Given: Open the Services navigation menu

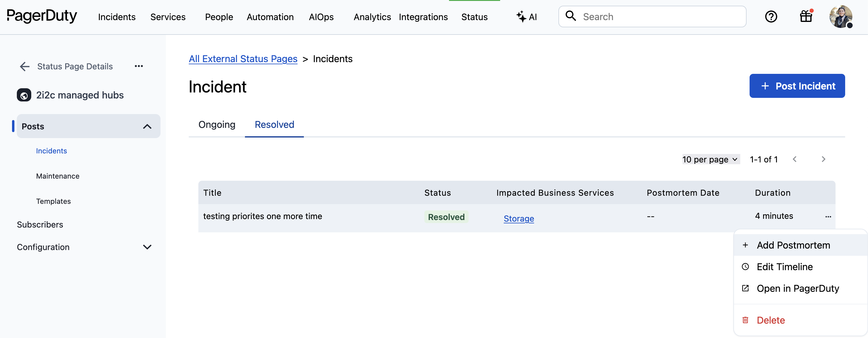Looking at the screenshot, I should coord(168,17).
